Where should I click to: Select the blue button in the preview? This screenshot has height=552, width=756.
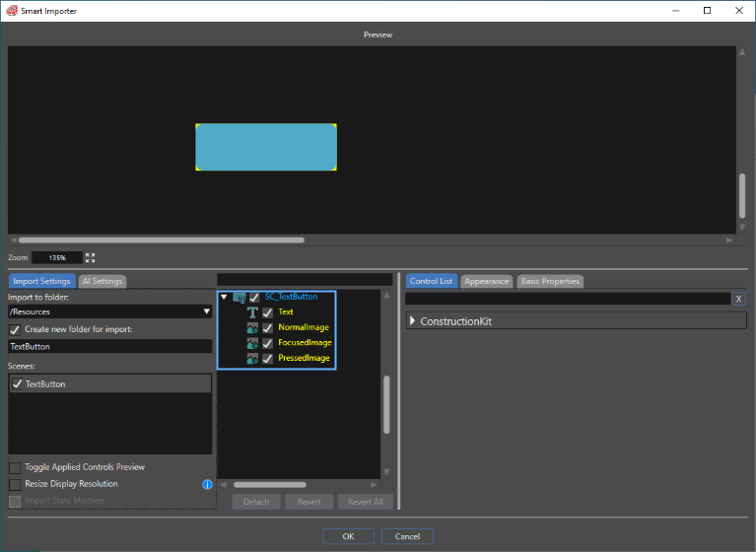(x=266, y=147)
